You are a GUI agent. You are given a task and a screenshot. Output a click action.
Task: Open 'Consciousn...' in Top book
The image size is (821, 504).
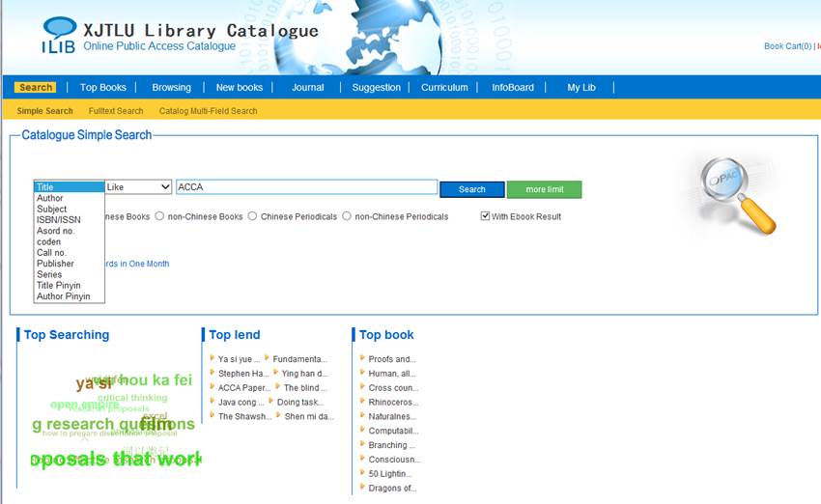point(394,460)
